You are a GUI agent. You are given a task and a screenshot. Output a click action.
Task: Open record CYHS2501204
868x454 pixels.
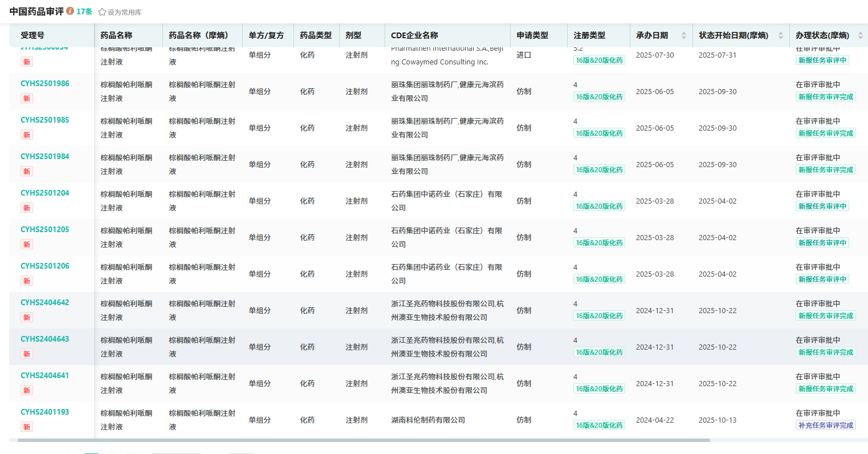click(x=45, y=193)
